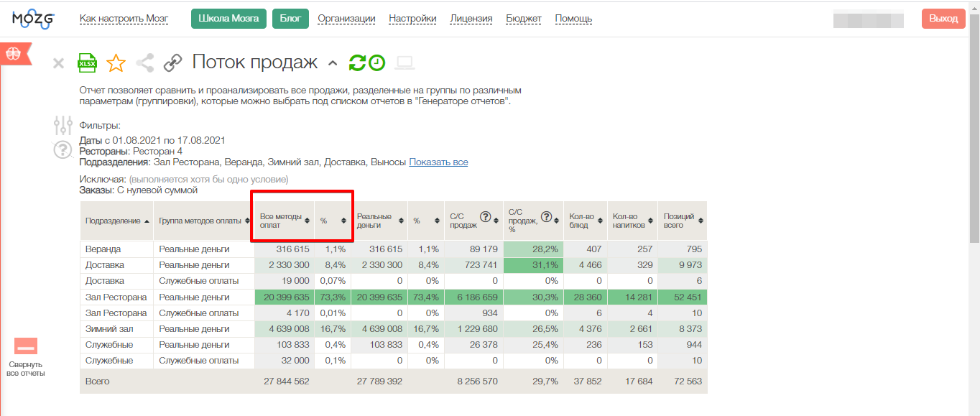This screenshot has width=980, height=416.
Task: Open filter settings sliders icon
Action: point(63,126)
